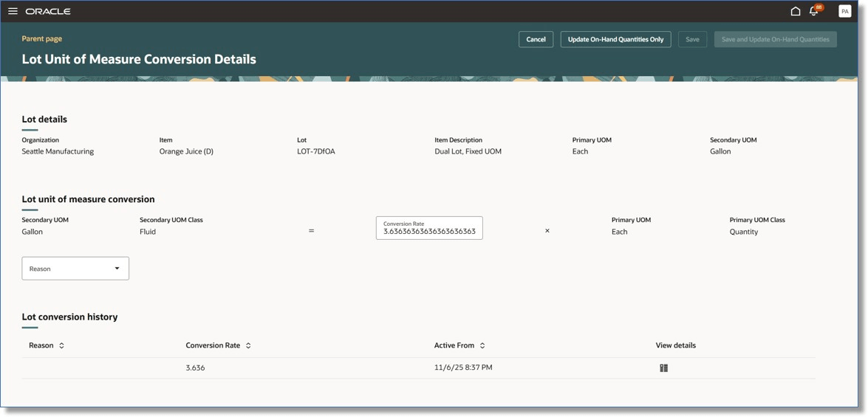Sort history by Active From column
Screen dimensions: 868x417
(482, 345)
